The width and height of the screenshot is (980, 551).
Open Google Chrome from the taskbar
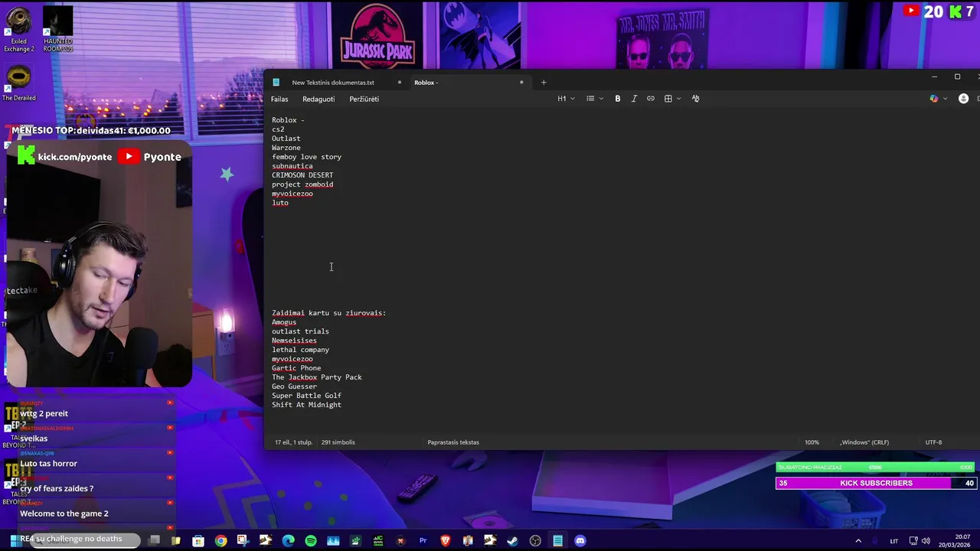[220, 541]
